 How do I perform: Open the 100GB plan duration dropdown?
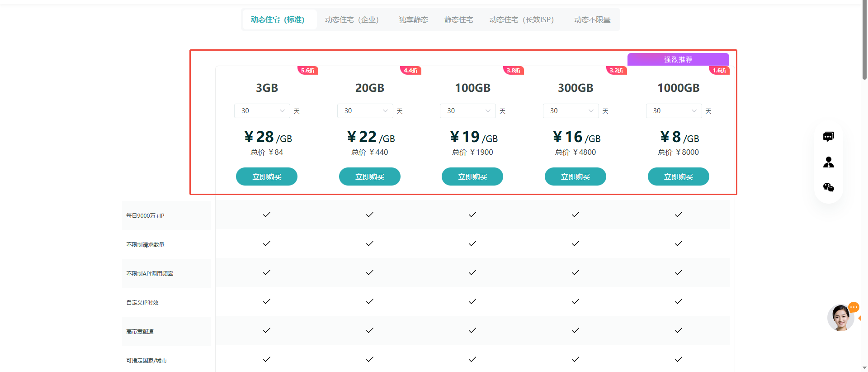[x=468, y=111]
